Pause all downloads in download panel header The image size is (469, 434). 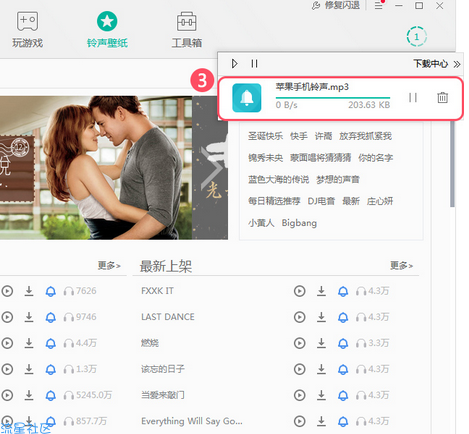[254, 63]
